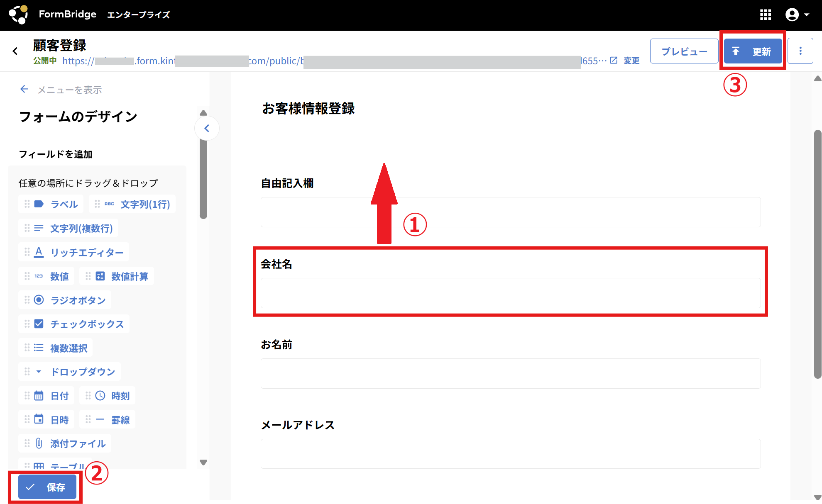Click the お名前 input field
The width and height of the screenshot is (822, 504).
511,373
